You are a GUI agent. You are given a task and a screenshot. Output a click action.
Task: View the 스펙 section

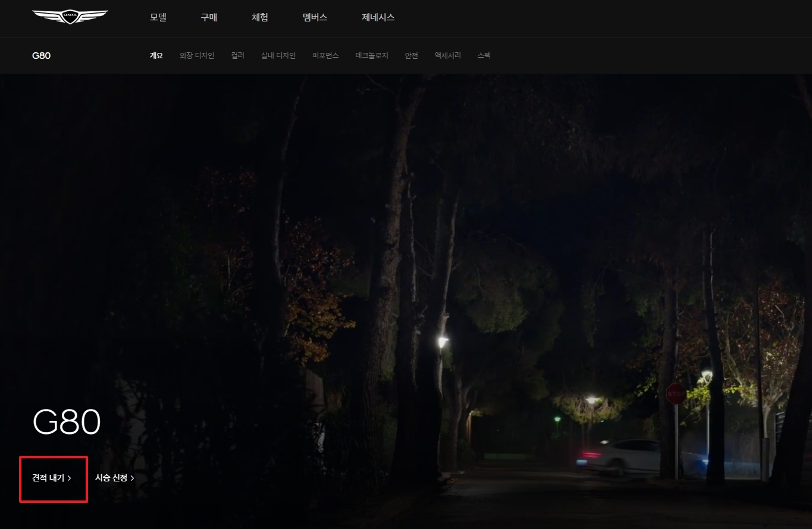pyautogui.click(x=484, y=55)
